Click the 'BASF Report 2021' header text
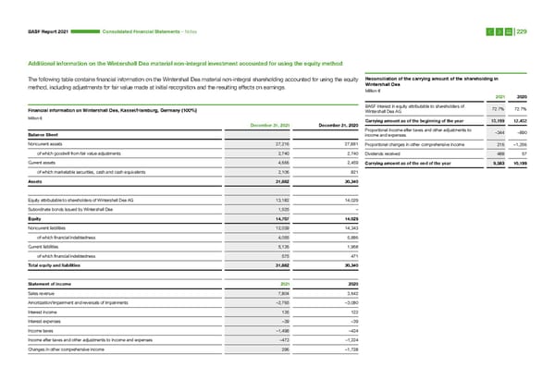Viewport: 555px width, 392px height. tap(48, 31)
